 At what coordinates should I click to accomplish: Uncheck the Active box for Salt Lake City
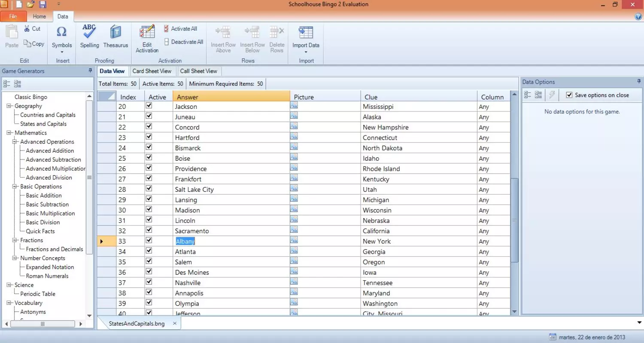click(149, 188)
